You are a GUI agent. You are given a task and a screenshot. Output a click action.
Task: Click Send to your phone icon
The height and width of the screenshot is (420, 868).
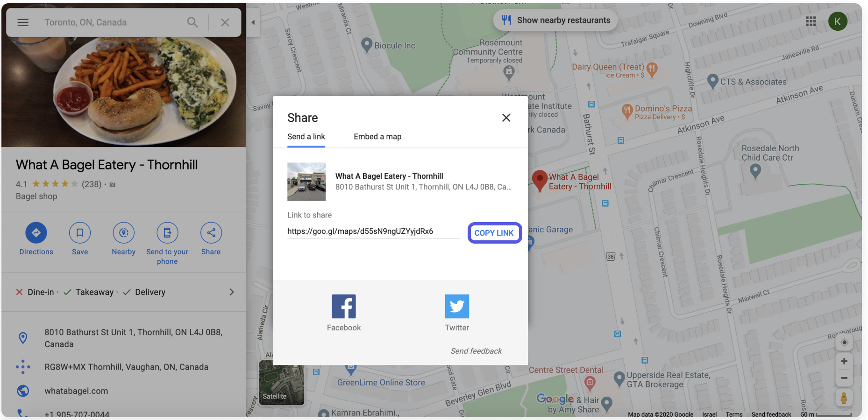pyautogui.click(x=167, y=232)
